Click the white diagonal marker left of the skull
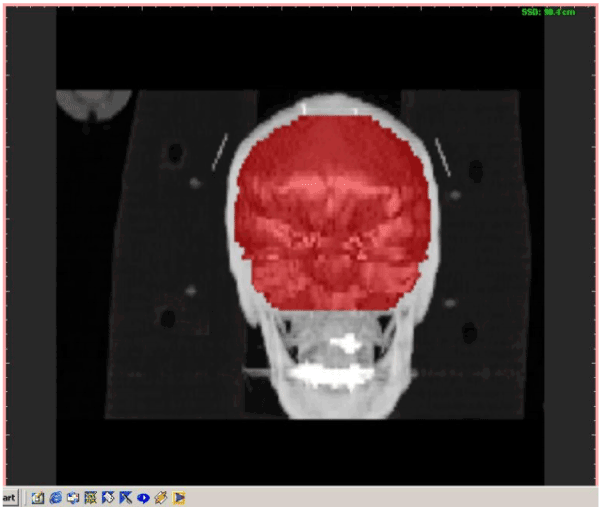 click(x=220, y=150)
